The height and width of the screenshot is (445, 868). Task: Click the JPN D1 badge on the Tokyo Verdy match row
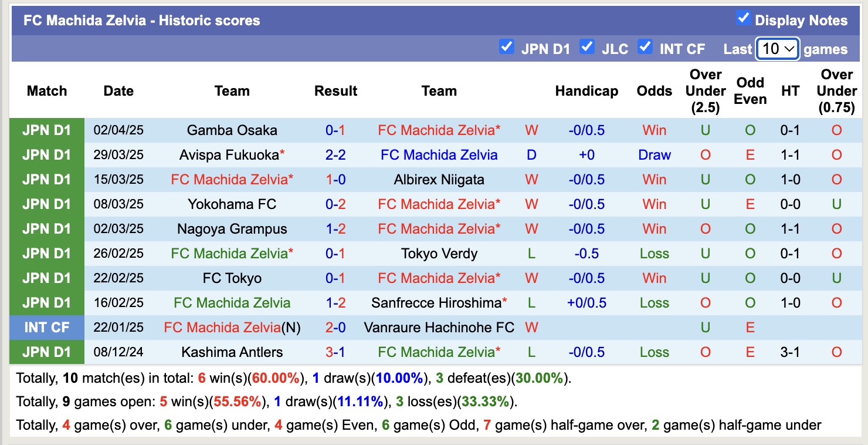[x=46, y=254]
